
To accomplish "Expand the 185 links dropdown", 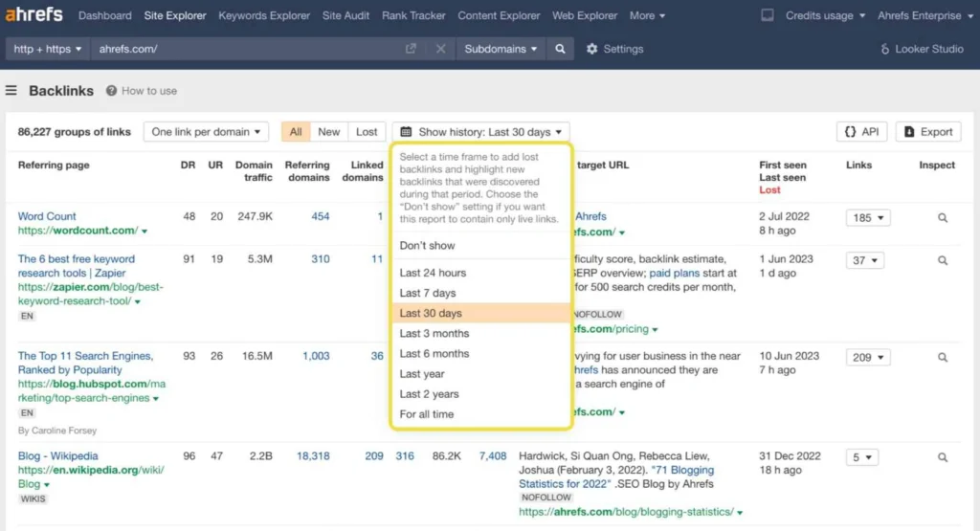I will tap(868, 218).
